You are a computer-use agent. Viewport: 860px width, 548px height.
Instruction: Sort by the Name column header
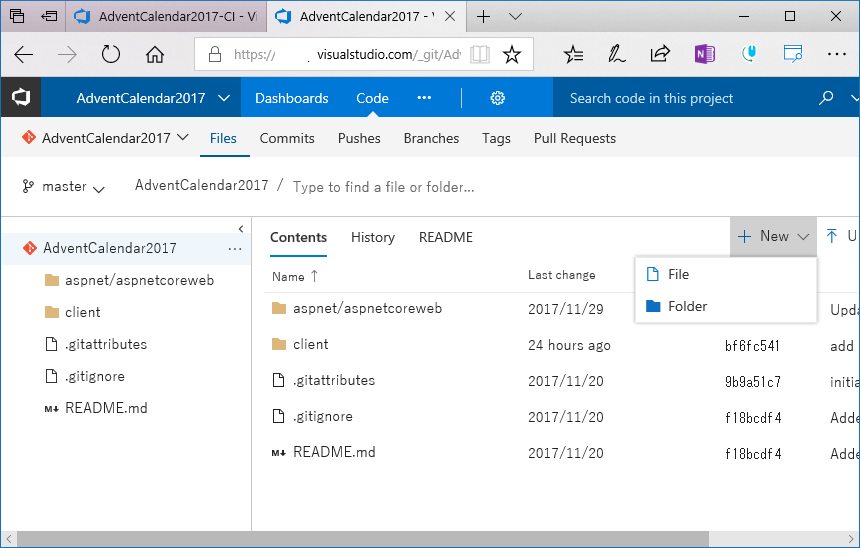[x=295, y=276]
